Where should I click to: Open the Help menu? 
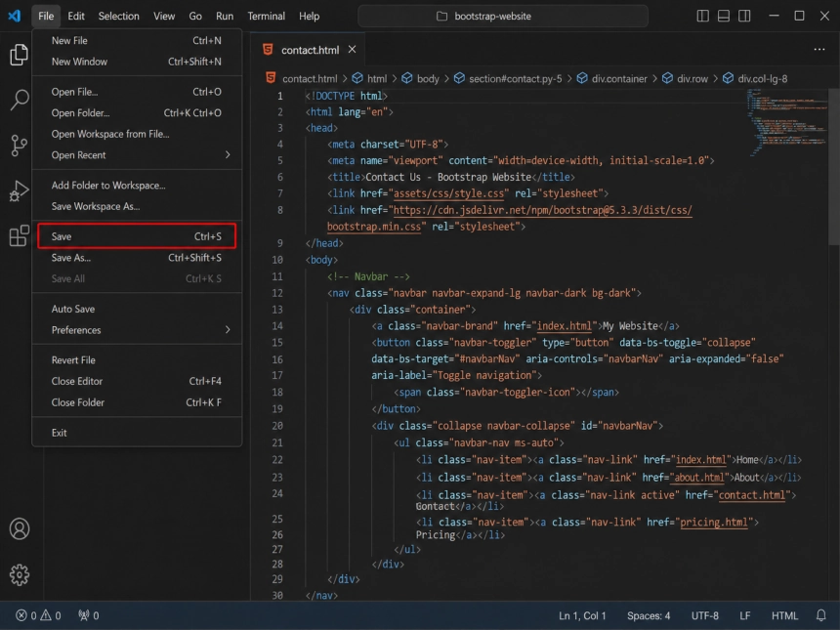pyautogui.click(x=309, y=16)
